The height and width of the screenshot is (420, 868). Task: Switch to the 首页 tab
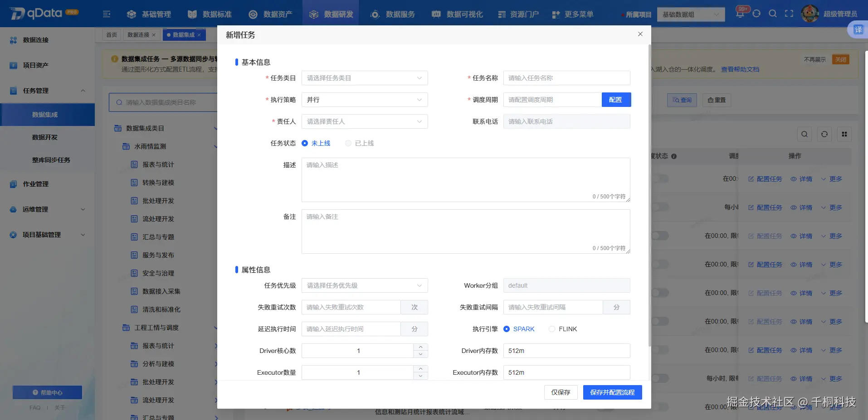pyautogui.click(x=112, y=34)
